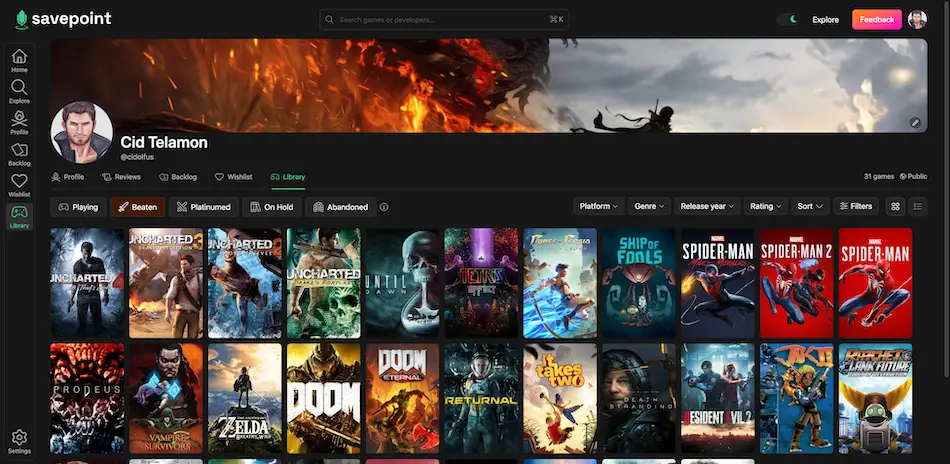Click the 31 games count
Screen dimensions: 950x464
(879, 176)
